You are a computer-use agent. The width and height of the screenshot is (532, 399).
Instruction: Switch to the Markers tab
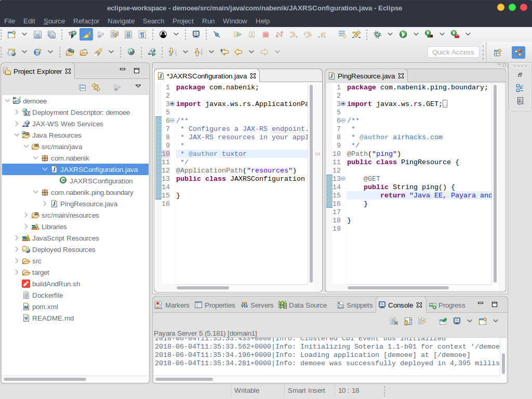point(172,305)
